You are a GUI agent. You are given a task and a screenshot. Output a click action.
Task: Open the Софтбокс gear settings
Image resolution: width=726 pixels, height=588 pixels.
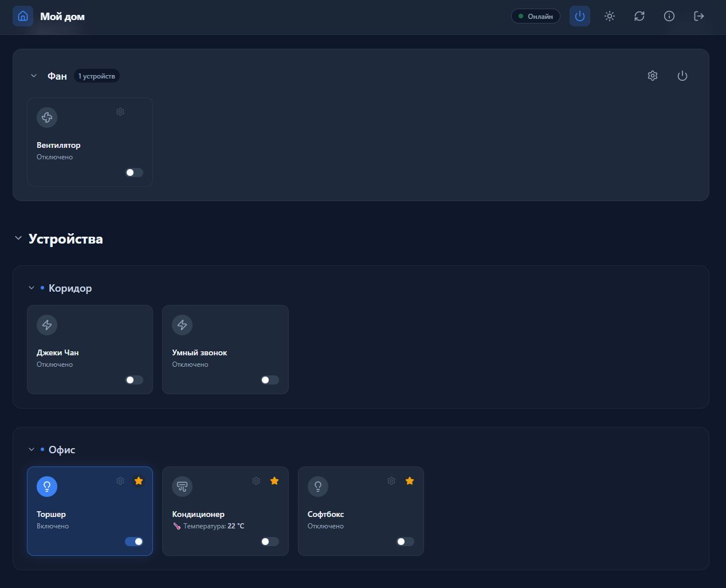(x=391, y=481)
